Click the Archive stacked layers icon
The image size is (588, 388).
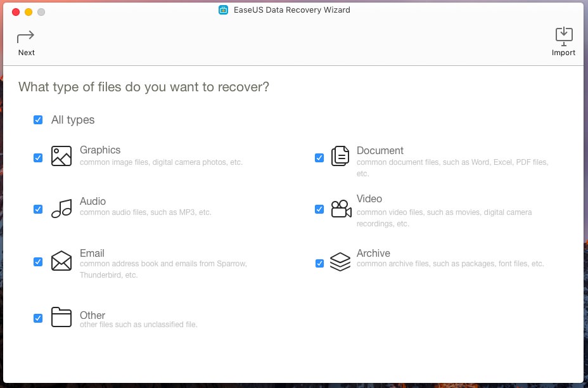(340, 261)
